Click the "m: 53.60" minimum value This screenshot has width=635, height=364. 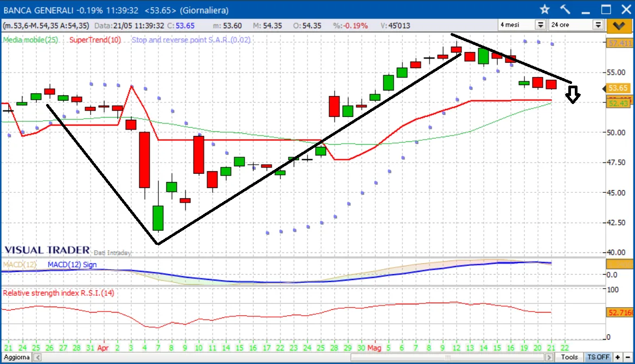pyautogui.click(x=227, y=25)
